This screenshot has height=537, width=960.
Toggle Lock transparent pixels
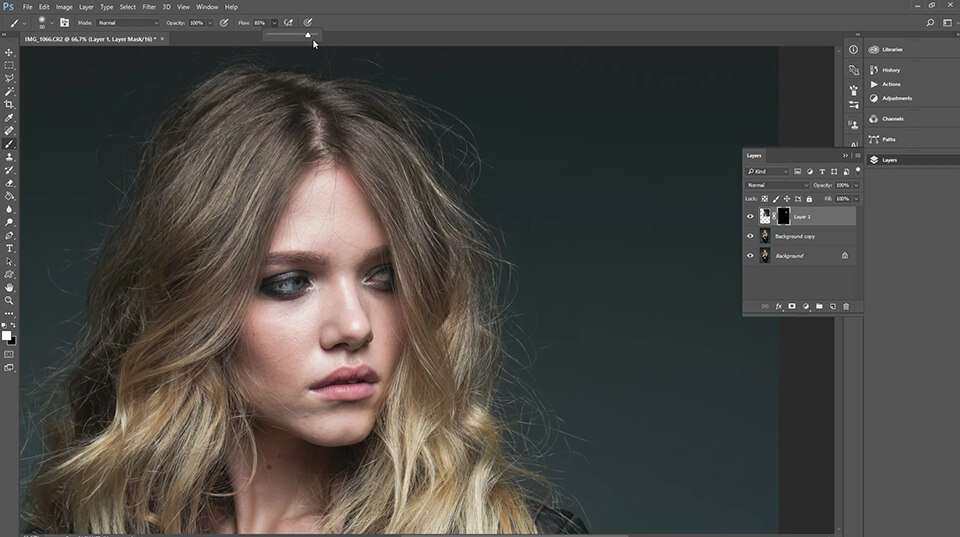point(765,199)
